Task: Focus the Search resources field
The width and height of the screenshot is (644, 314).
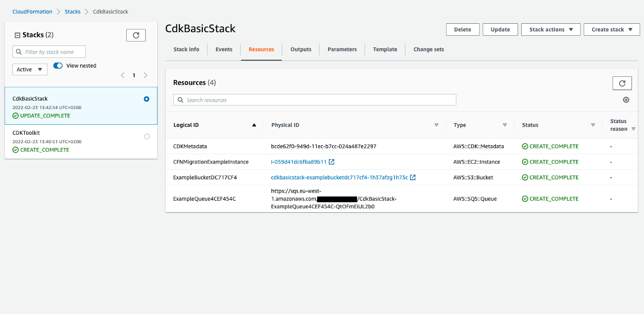Action: pos(315,100)
